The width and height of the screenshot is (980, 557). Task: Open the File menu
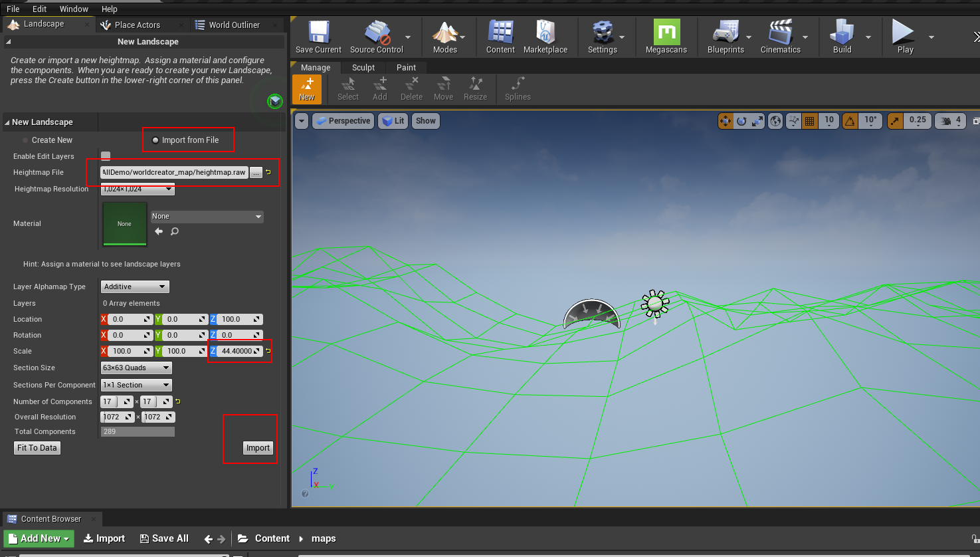(x=13, y=9)
